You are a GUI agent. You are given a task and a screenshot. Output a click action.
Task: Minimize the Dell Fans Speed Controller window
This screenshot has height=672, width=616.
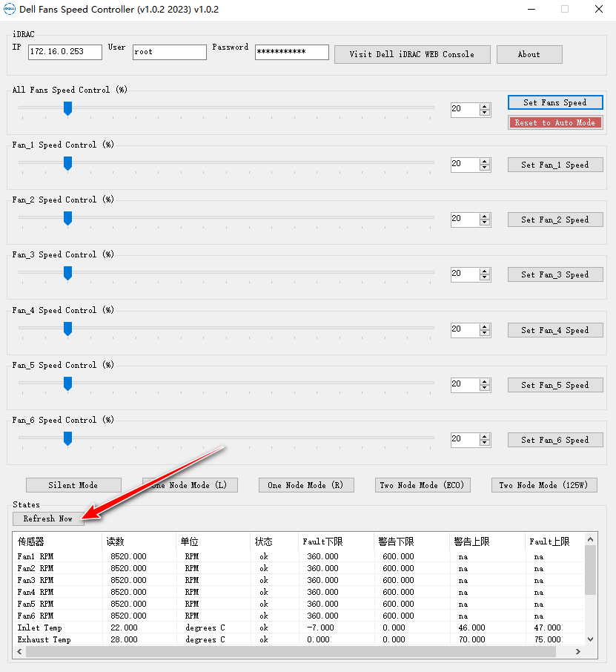point(531,9)
